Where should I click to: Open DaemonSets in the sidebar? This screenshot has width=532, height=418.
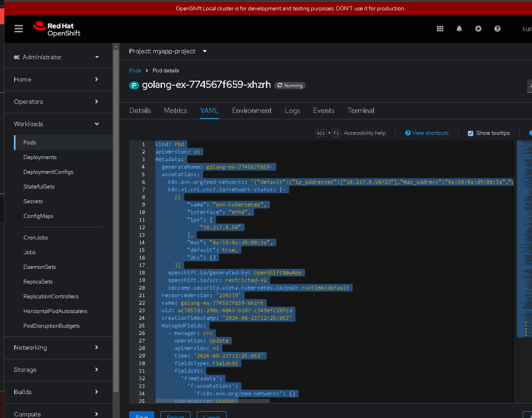(x=39, y=267)
